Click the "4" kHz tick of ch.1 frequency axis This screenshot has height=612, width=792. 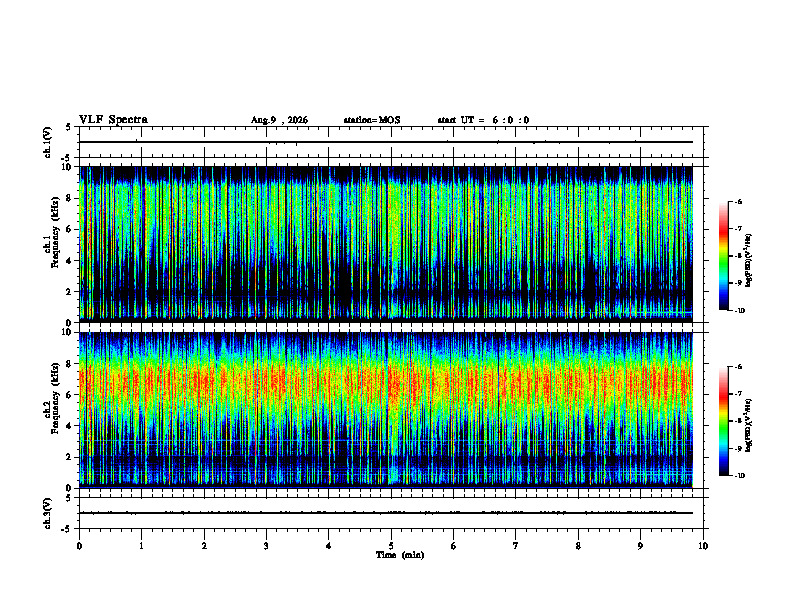pyautogui.click(x=69, y=261)
